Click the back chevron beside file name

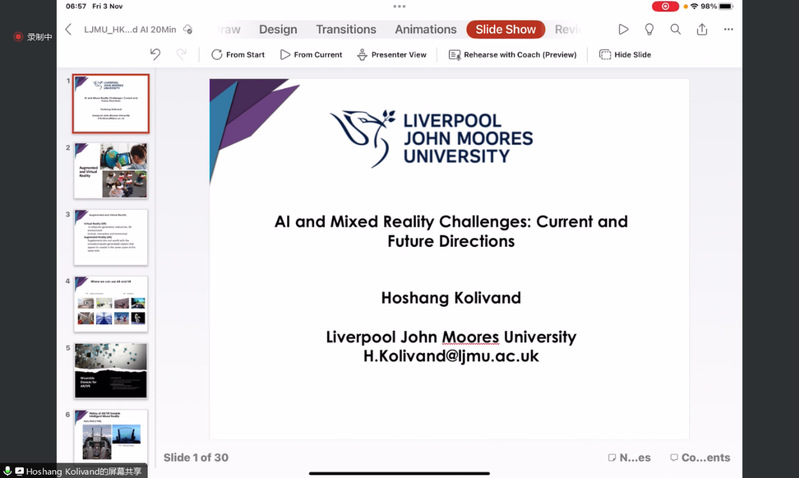click(x=68, y=30)
